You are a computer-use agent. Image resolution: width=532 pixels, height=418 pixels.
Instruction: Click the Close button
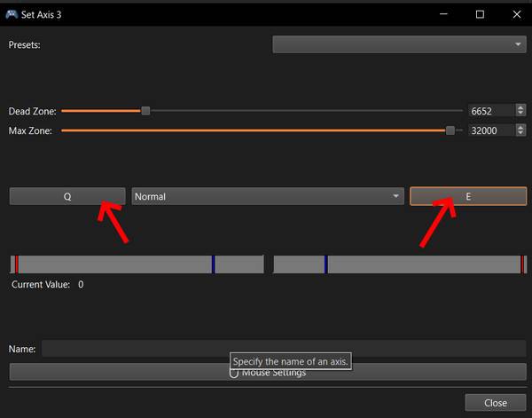point(496,403)
